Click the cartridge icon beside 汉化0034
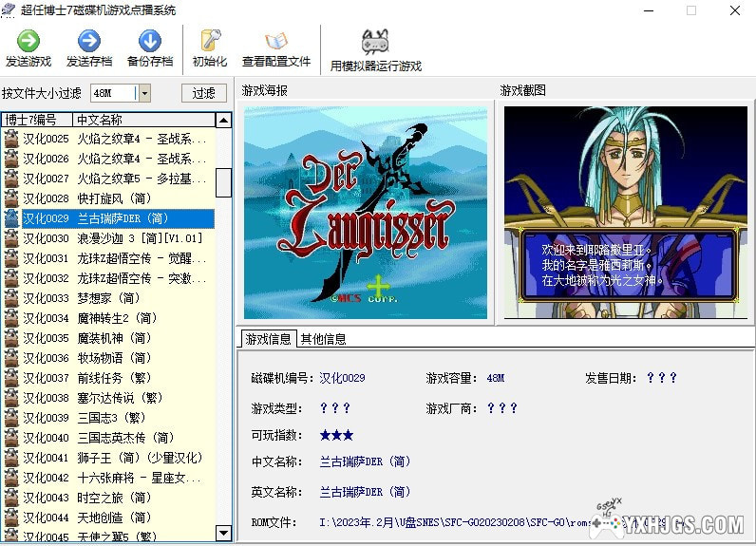 [11, 318]
